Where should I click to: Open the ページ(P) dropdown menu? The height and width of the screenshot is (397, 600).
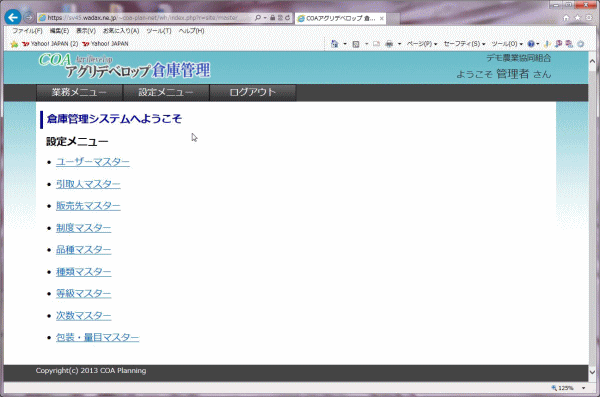click(x=422, y=44)
